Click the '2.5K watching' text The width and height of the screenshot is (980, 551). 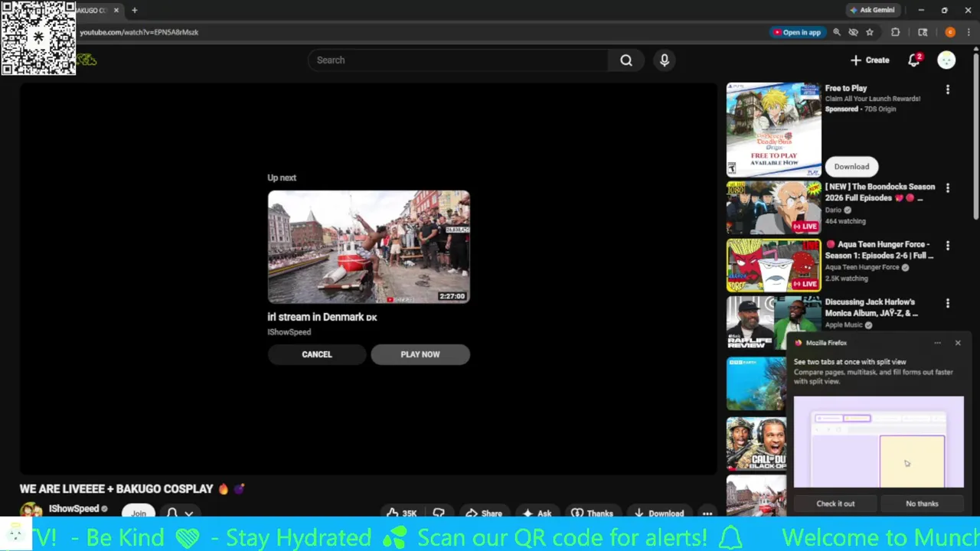coord(847,279)
